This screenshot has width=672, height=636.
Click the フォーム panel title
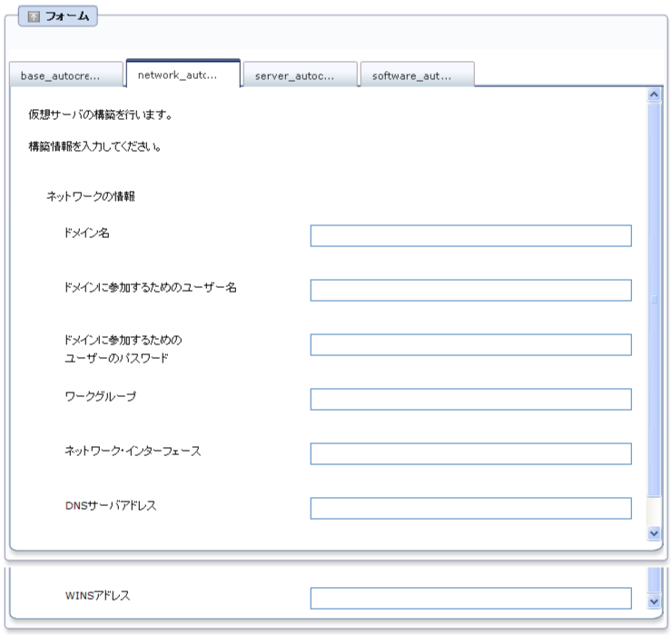coord(67,16)
